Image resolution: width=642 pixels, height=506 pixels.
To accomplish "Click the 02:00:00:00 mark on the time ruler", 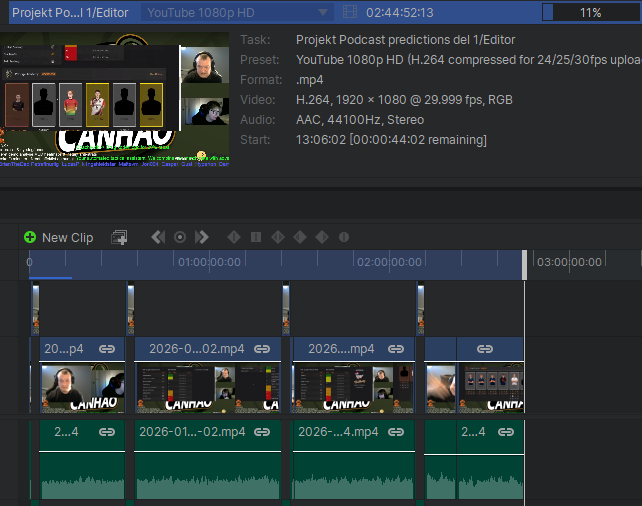I will pyautogui.click(x=389, y=262).
